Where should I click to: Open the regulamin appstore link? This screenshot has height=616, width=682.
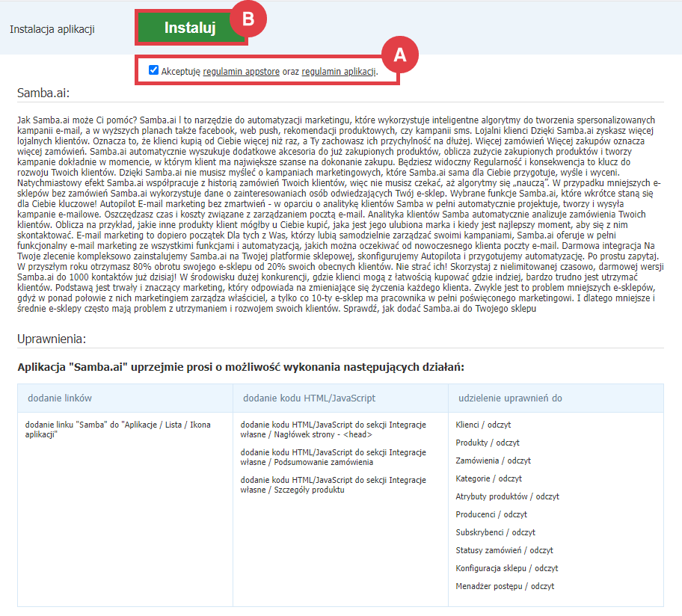coord(241,72)
